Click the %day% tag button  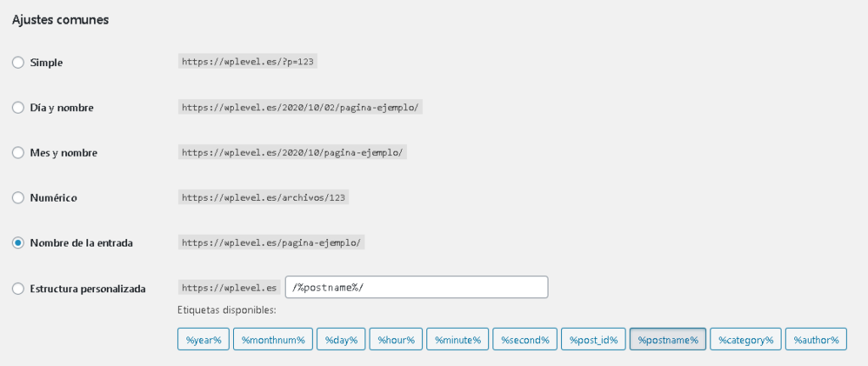click(x=341, y=340)
